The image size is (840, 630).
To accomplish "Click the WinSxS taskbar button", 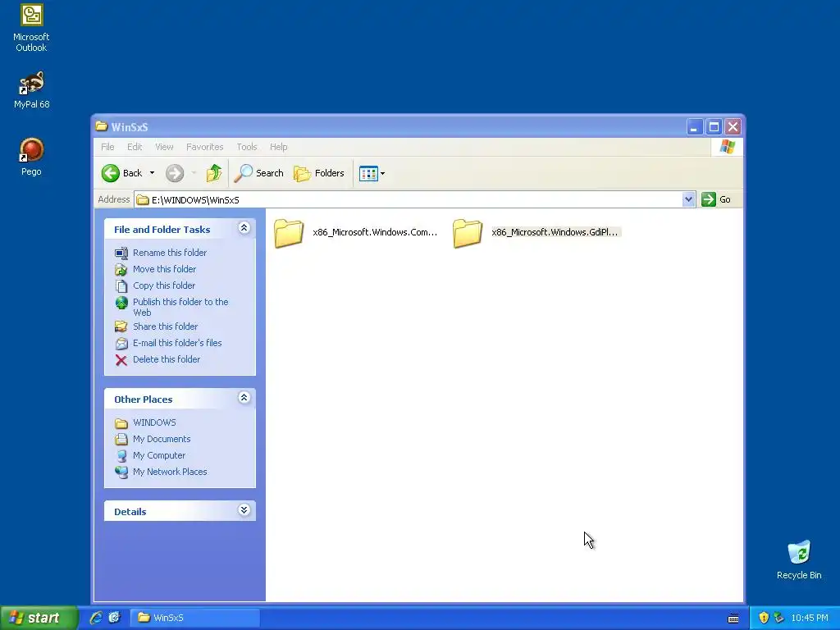I will click(x=195, y=618).
